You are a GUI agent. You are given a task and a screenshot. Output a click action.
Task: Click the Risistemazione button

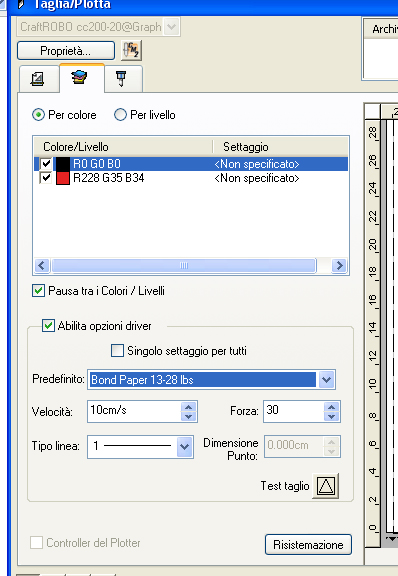tap(308, 544)
